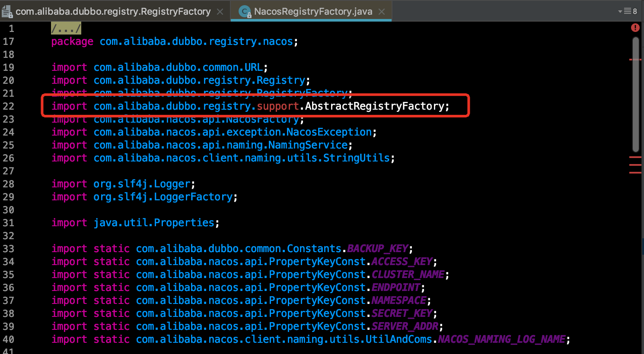Click the NACOS_NAMING_LOG_NAME static constant
This screenshot has width=644, height=354.
[x=502, y=339]
